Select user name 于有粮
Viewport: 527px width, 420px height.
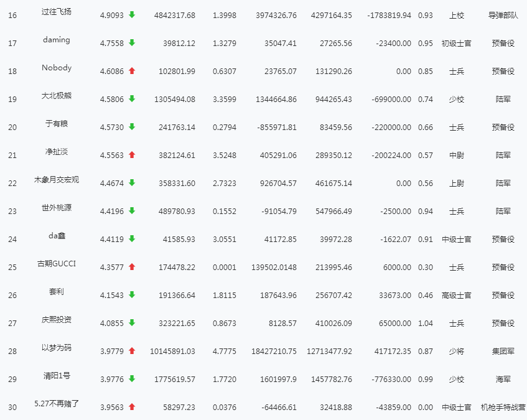(x=57, y=124)
